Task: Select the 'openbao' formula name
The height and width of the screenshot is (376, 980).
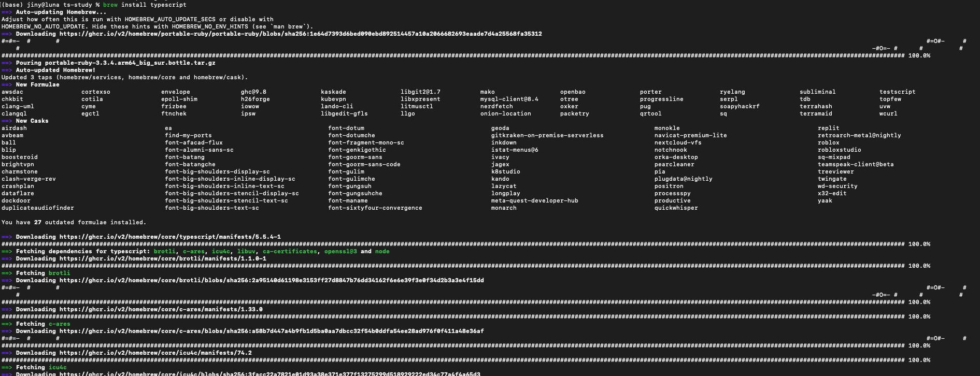Action: tap(573, 92)
